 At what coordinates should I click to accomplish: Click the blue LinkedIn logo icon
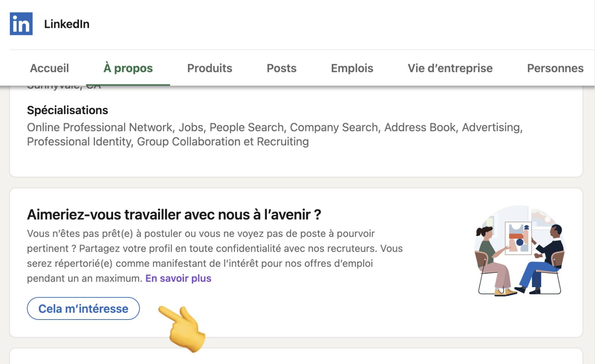point(21,24)
